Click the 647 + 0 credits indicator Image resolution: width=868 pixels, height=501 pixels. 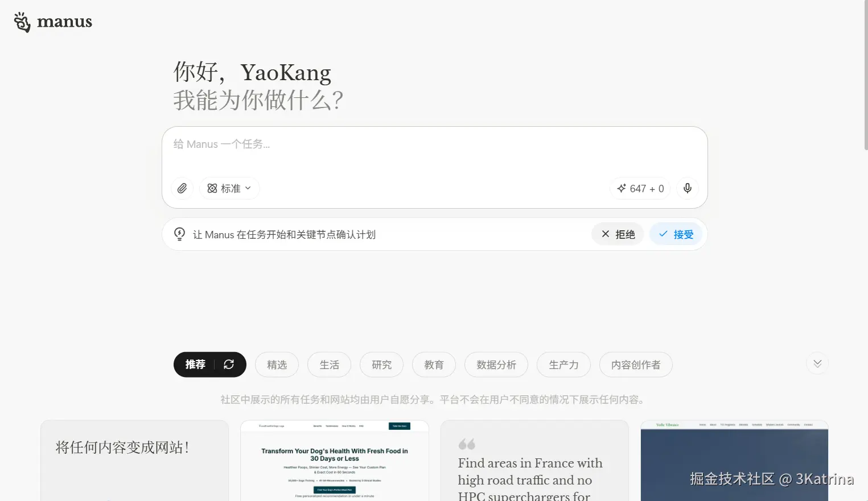click(640, 188)
